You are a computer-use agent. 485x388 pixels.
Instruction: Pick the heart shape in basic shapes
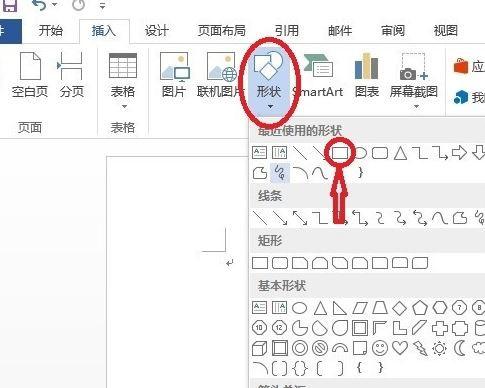click(400, 348)
